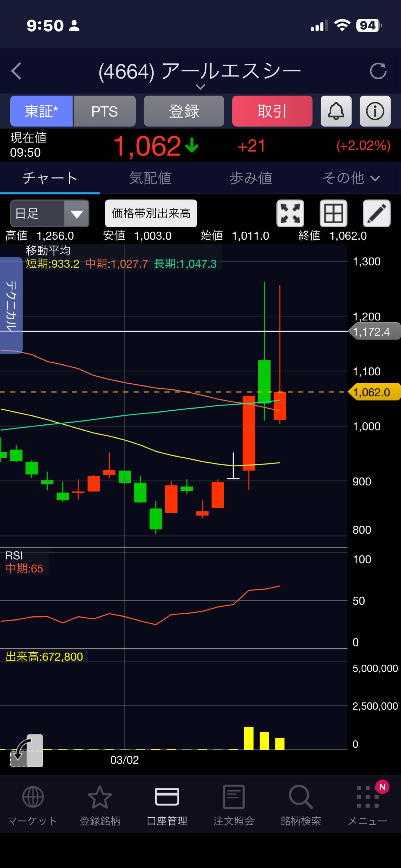Switch to the 気配値 tab

(150, 178)
